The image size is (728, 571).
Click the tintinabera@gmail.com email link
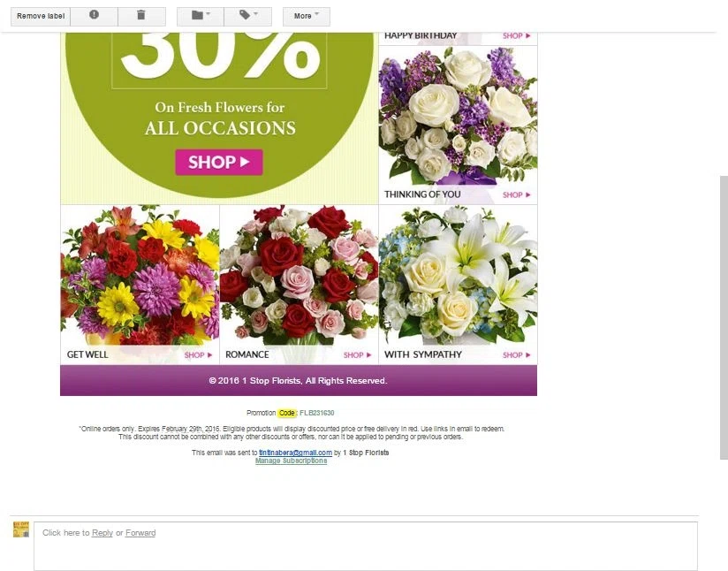point(295,453)
